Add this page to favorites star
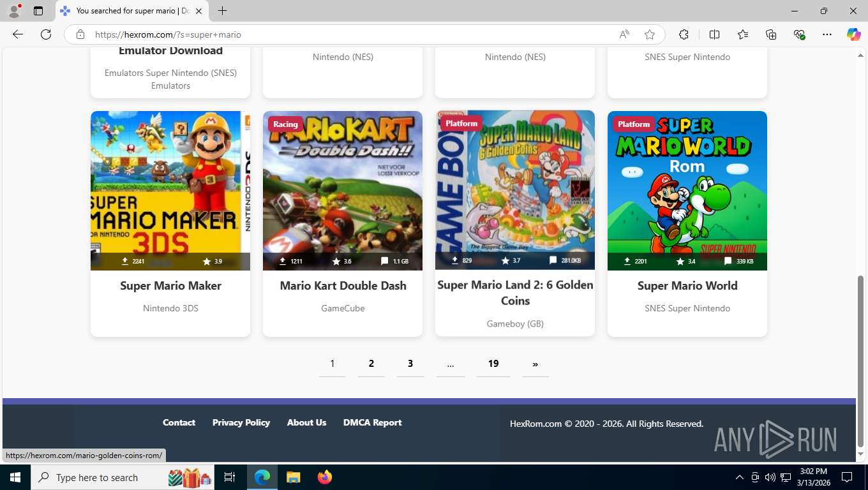 [x=650, y=34]
